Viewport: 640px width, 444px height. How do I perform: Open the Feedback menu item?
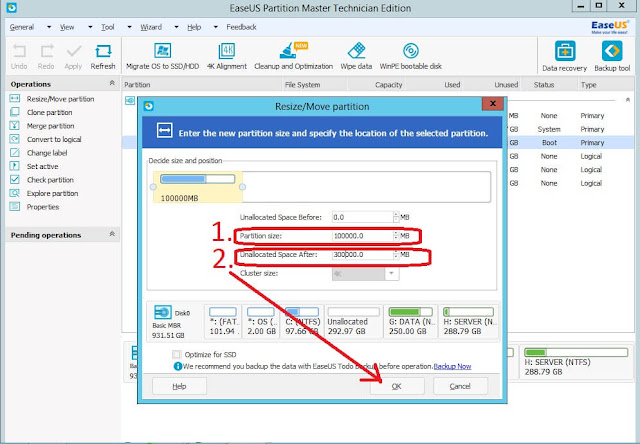241,27
